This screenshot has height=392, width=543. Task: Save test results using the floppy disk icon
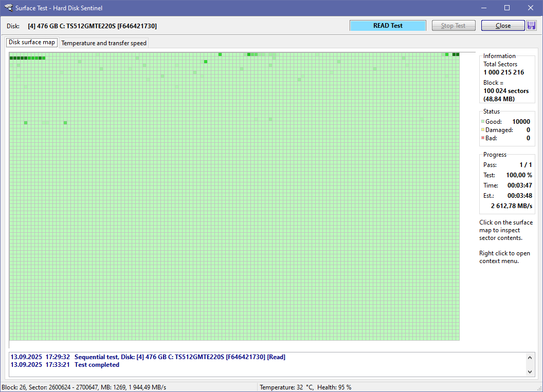pyautogui.click(x=531, y=25)
